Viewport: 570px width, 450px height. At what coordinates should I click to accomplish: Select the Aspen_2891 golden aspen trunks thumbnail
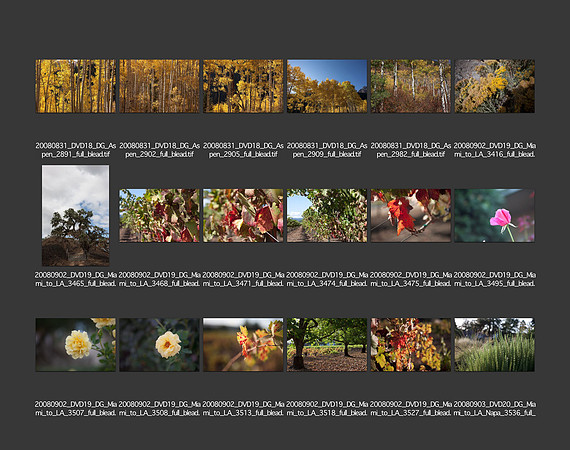click(x=76, y=86)
